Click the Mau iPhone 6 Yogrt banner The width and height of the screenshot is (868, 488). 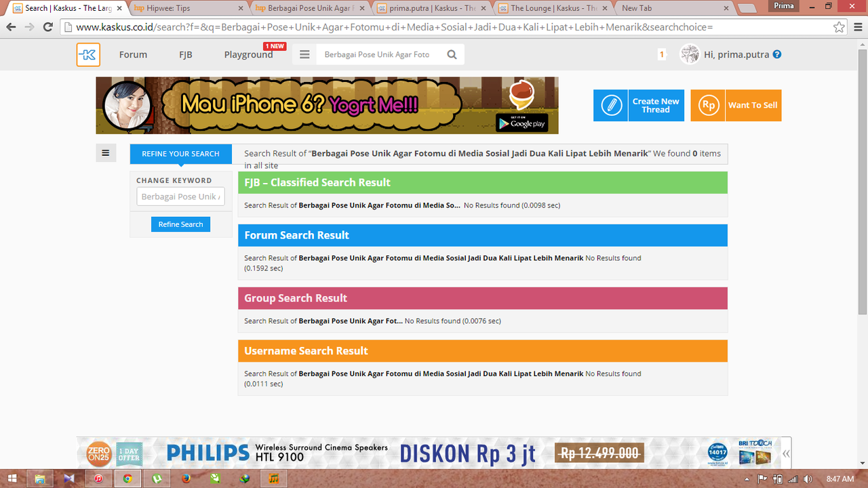click(327, 105)
